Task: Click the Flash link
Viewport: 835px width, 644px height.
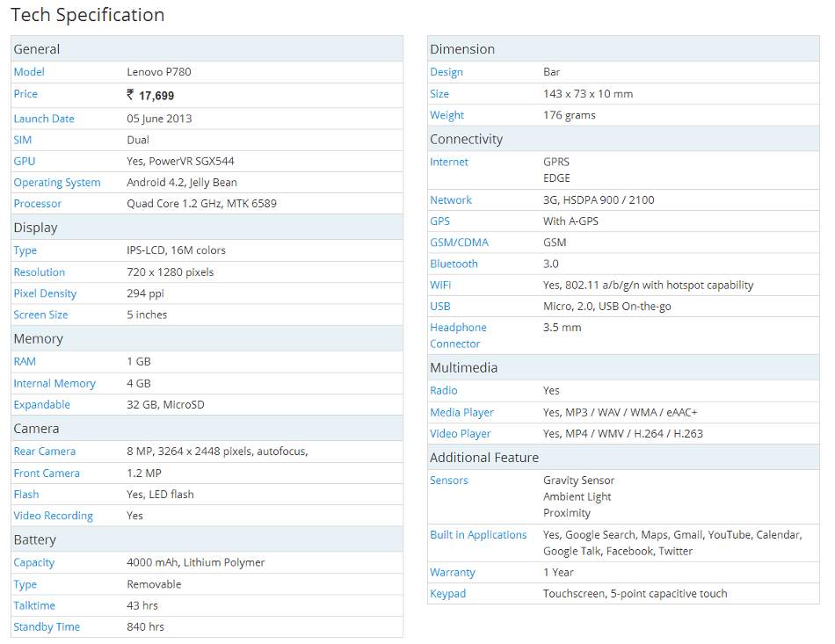Action: pyautogui.click(x=26, y=495)
